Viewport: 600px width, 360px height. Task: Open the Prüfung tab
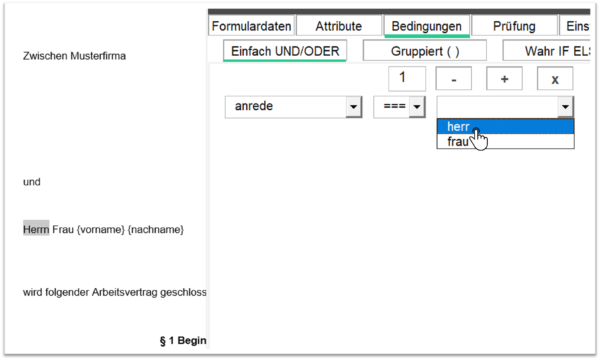514,26
